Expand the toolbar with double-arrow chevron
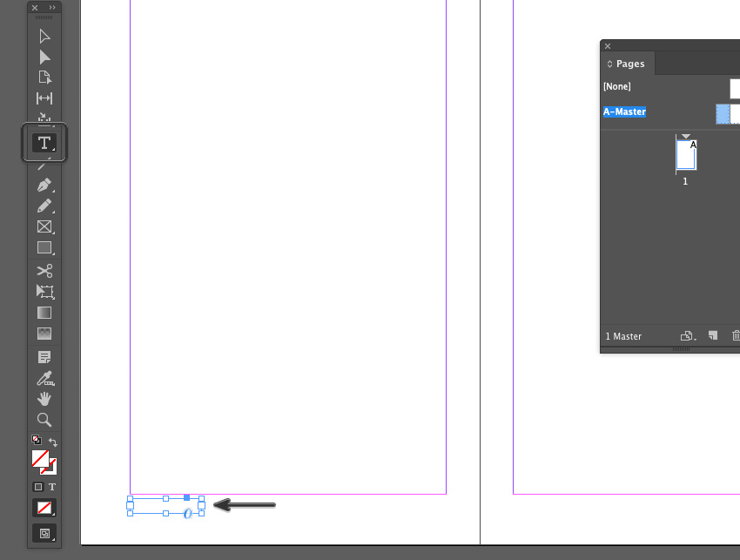The height and width of the screenshot is (560, 740). point(52,9)
